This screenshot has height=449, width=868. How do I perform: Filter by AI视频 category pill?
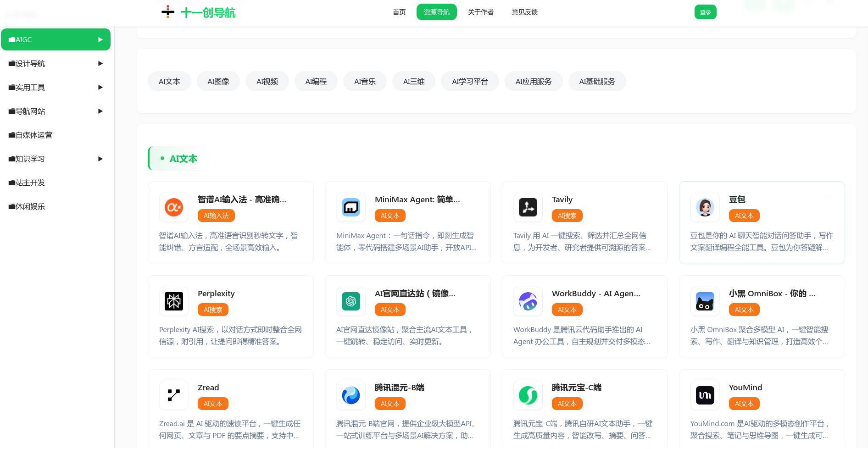coord(267,81)
